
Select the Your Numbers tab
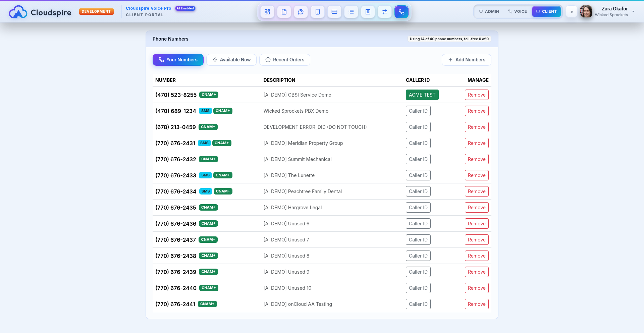(178, 60)
